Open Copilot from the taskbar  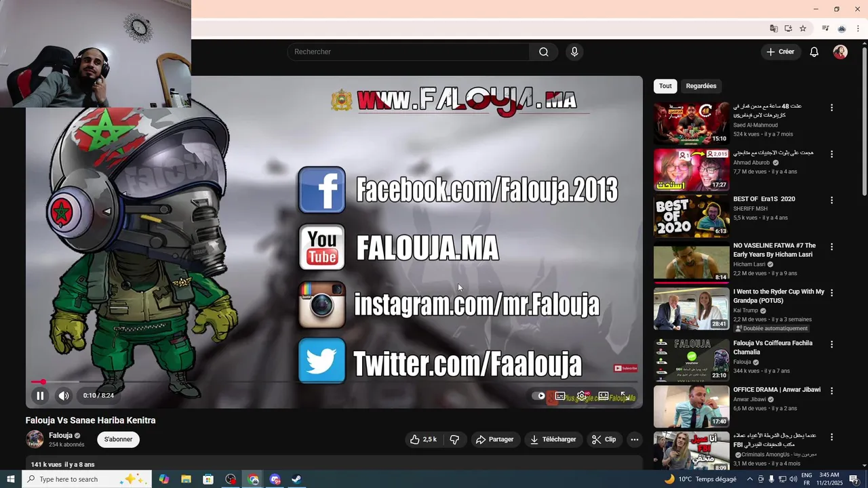point(164,479)
